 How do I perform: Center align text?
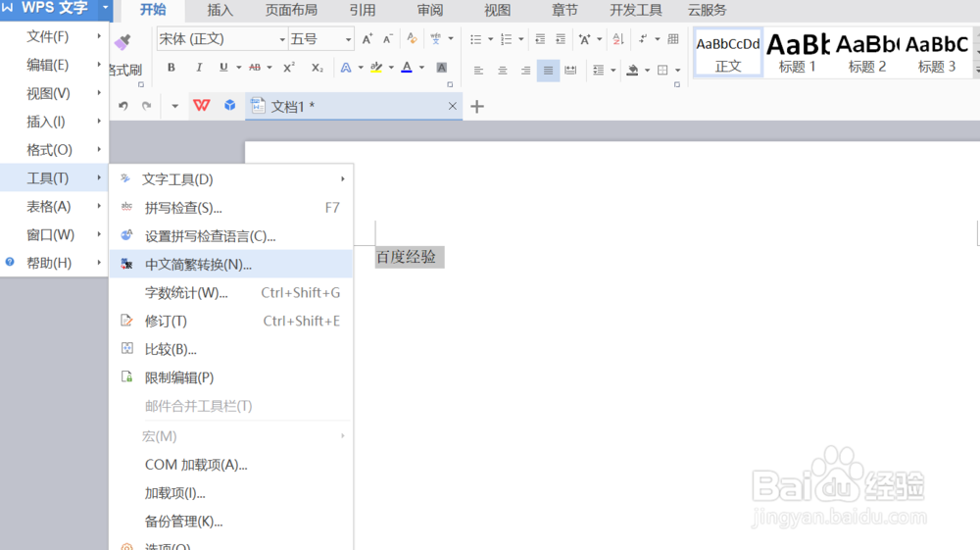coord(503,70)
